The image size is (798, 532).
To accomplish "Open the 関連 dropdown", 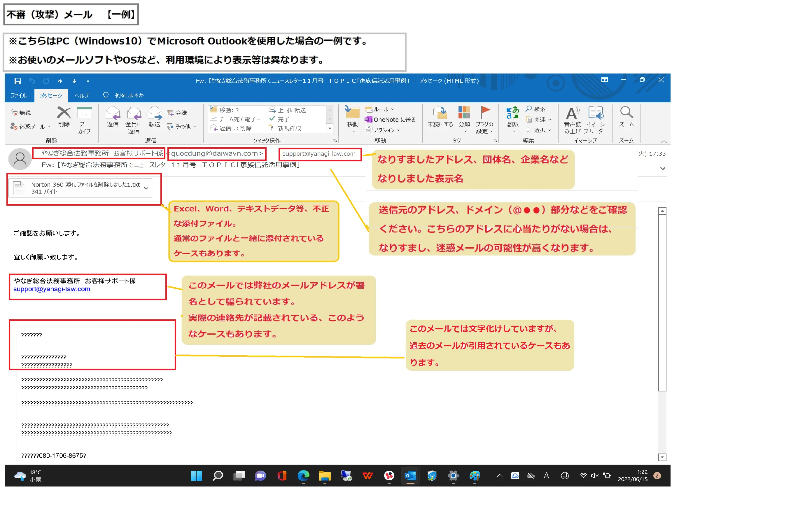I will pos(538,119).
